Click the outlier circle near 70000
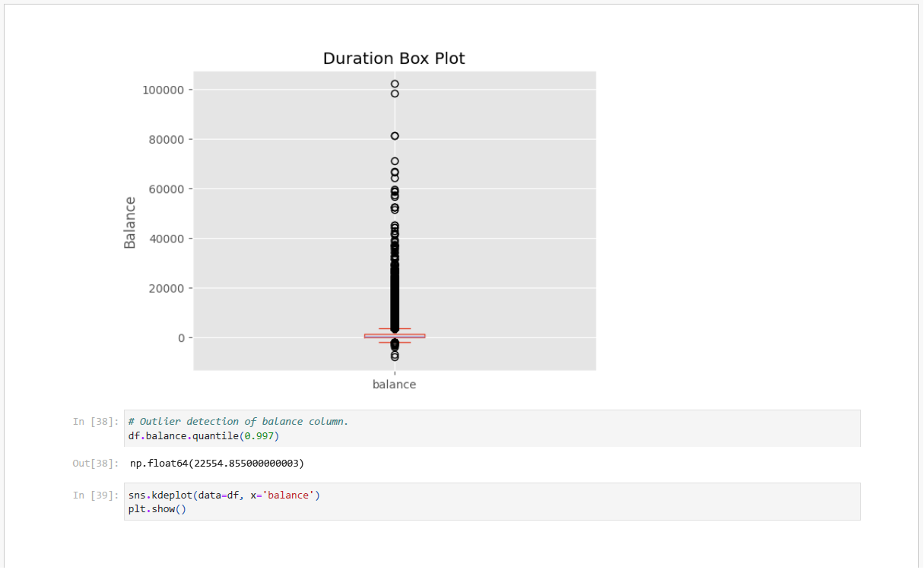This screenshot has height=573, width=924. pos(395,161)
